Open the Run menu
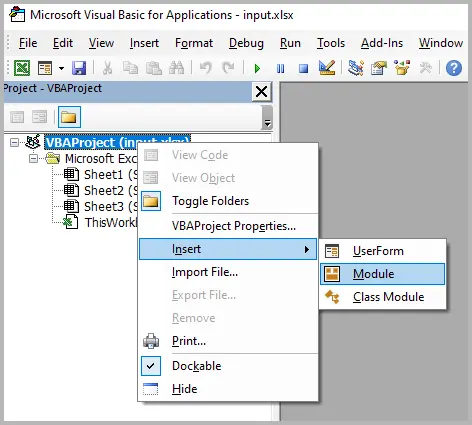 [290, 43]
